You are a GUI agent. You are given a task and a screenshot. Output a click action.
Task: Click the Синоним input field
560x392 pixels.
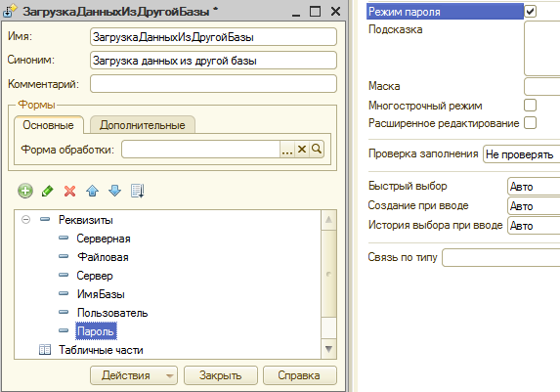[x=213, y=61]
